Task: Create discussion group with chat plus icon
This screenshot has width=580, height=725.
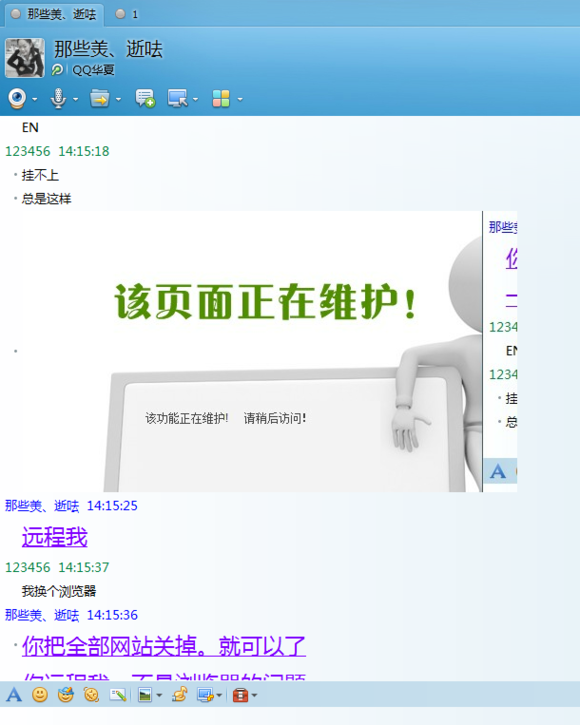Action: tap(145, 98)
